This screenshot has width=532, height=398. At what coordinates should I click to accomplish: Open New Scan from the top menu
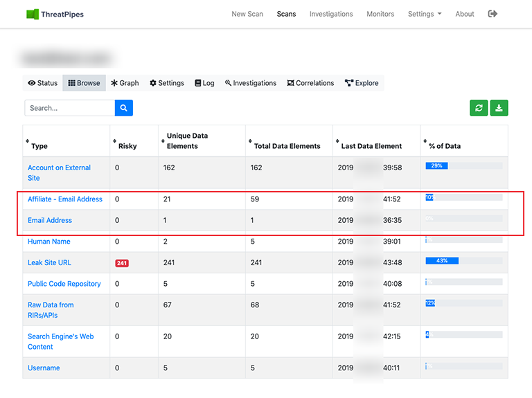[247, 14]
